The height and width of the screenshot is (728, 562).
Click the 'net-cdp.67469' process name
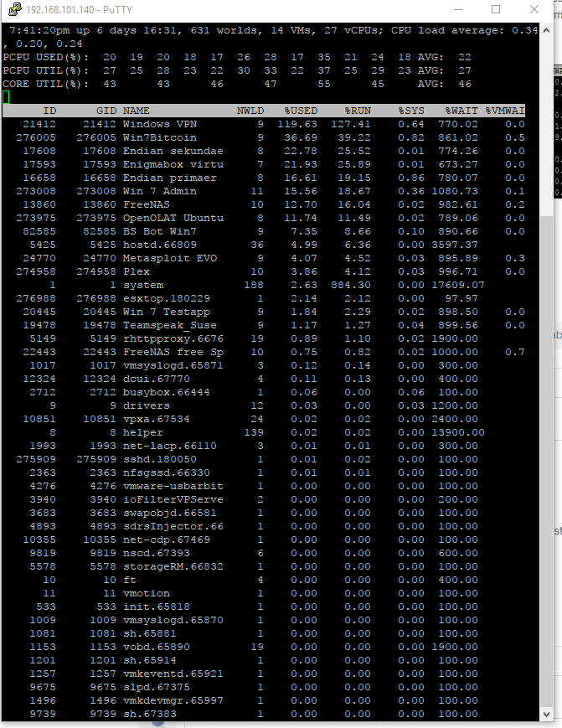(167, 540)
